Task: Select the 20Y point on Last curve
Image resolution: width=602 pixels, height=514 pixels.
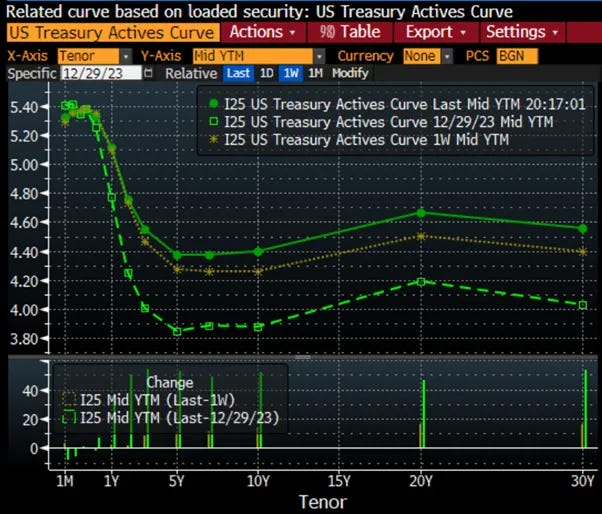Action: (x=421, y=213)
